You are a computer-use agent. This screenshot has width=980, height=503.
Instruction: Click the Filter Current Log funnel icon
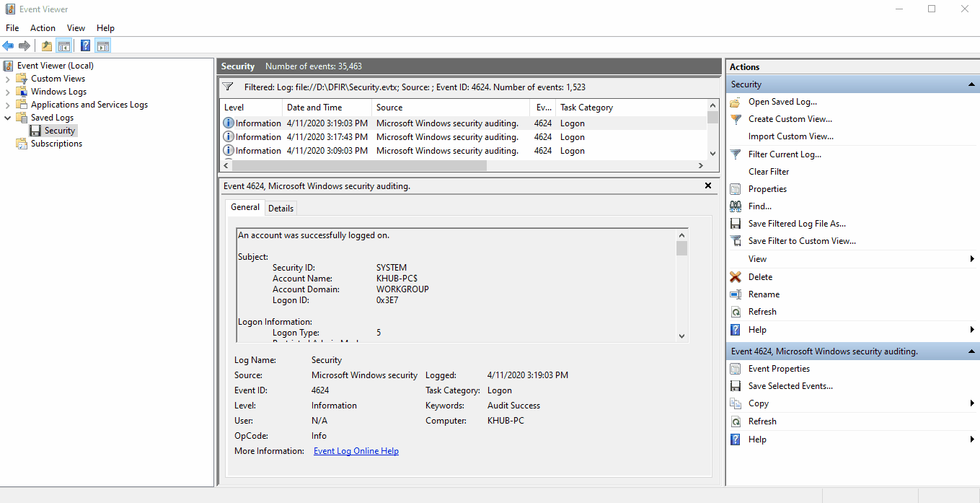(x=735, y=154)
